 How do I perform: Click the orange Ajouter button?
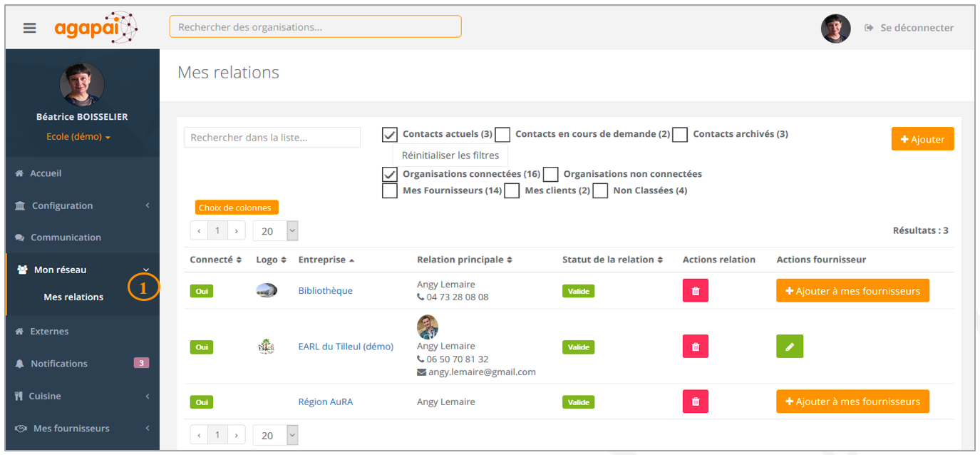(x=922, y=139)
